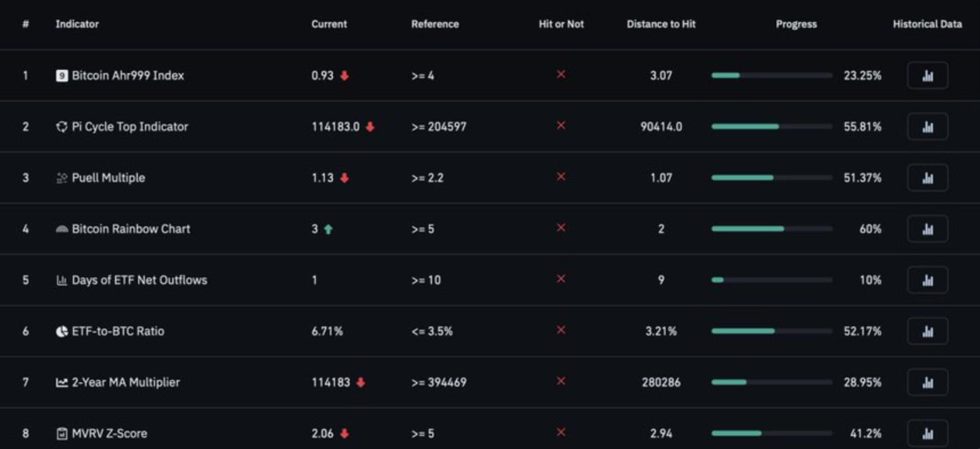
Task: Open 2-Year MA Multiplier historical data
Action: [927, 382]
